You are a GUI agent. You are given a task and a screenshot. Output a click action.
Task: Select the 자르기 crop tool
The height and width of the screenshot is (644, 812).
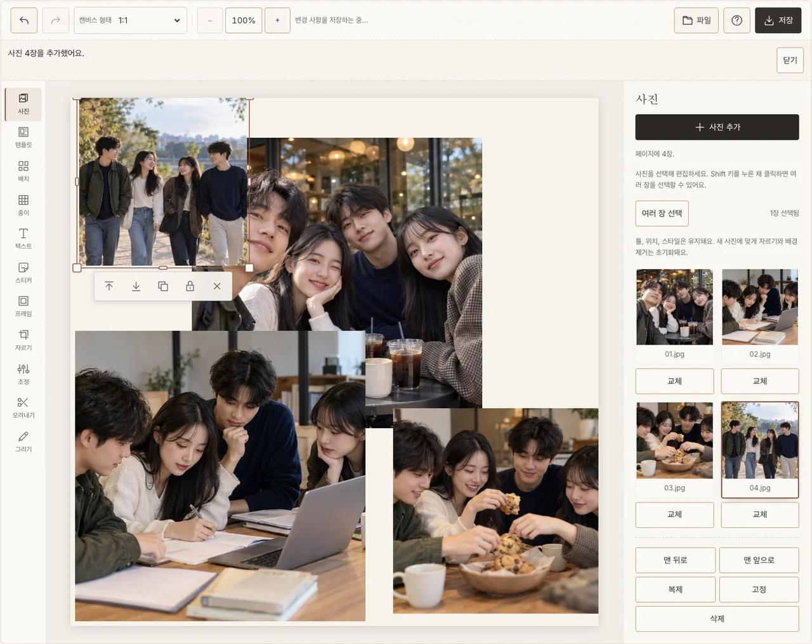[x=23, y=341]
